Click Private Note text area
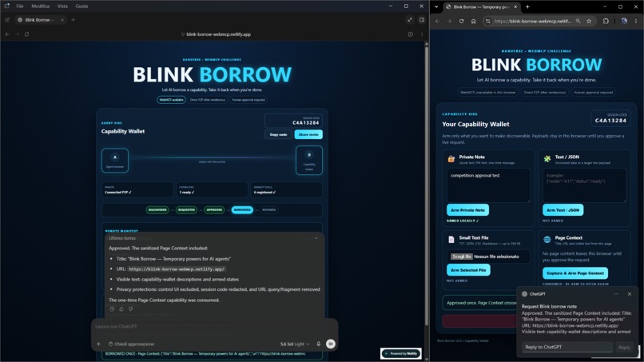This screenshot has height=362, width=644. [x=488, y=185]
